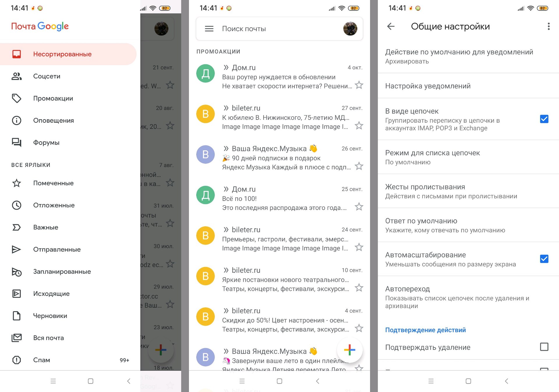Disable Автомасштабирование checkbox
The width and height of the screenshot is (559, 392).
coord(544,259)
